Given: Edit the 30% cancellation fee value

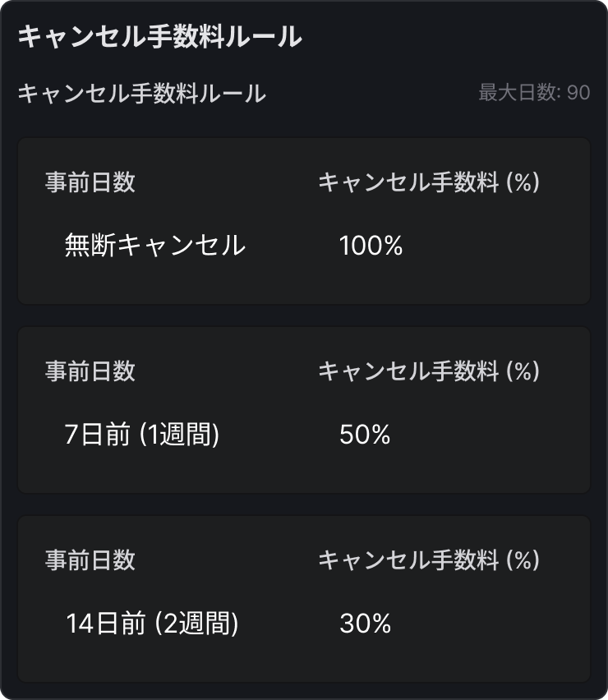Looking at the screenshot, I should 365,624.
